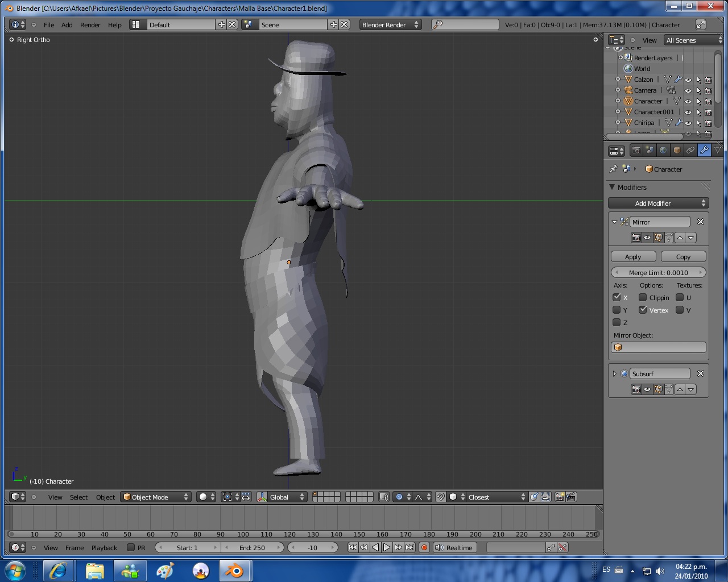Toggle automatic keyframe record button
Image resolution: width=728 pixels, height=582 pixels.
point(424,547)
